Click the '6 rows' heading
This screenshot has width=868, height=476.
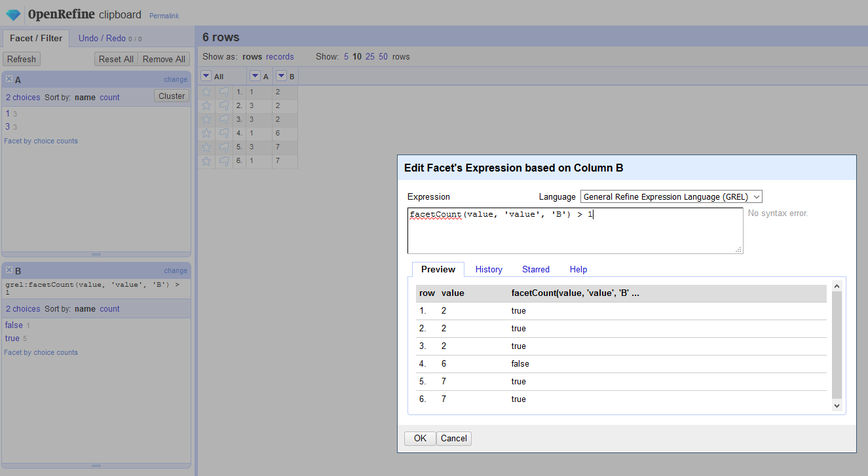[221, 37]
